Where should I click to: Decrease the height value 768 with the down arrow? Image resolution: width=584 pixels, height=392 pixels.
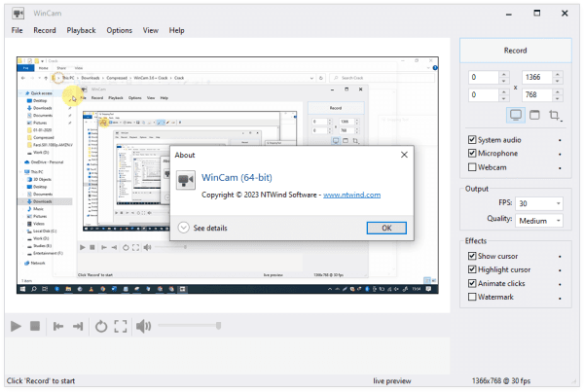coord(557,98)
